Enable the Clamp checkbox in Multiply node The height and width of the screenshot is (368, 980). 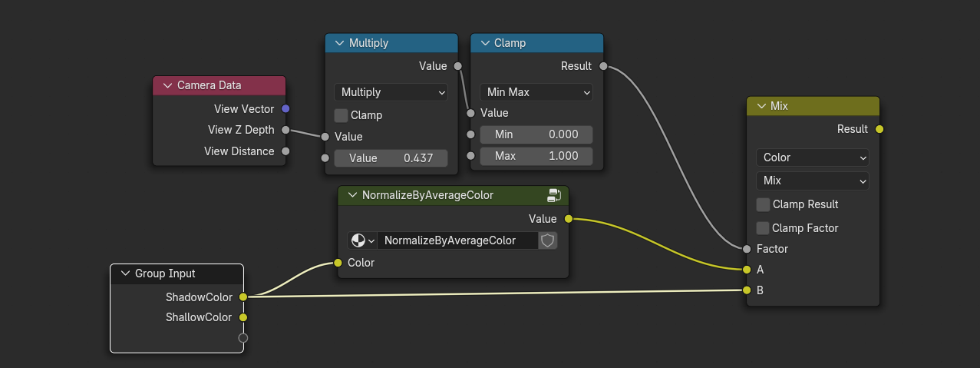tap(342, 115)
